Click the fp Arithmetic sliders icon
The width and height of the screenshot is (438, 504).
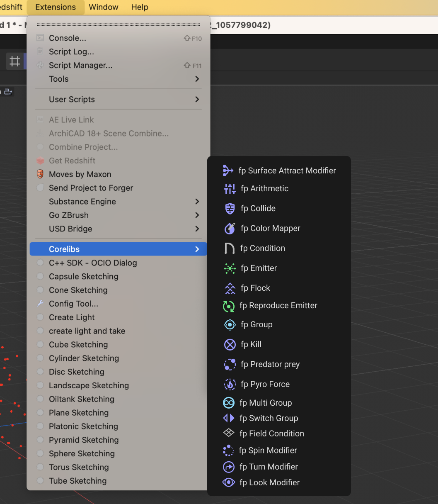coord(230,189)
